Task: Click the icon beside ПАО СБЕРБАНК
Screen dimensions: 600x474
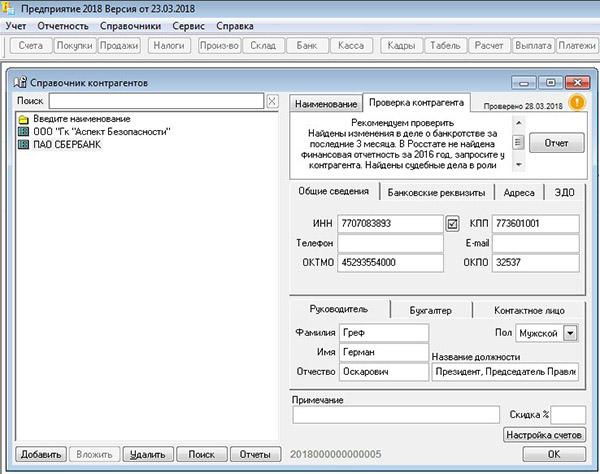Action: tap(23, 144)
